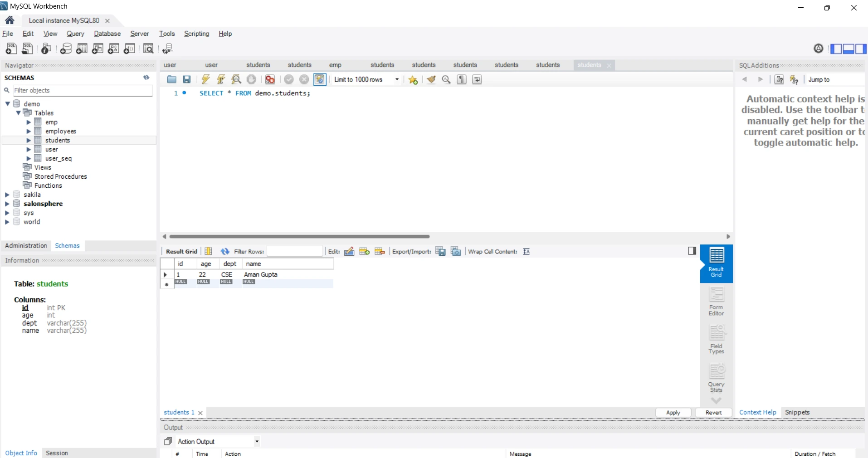Open the Execution Plan explain tool
Image resolution: width=868 pixels, height=458 pixels.
236,80
